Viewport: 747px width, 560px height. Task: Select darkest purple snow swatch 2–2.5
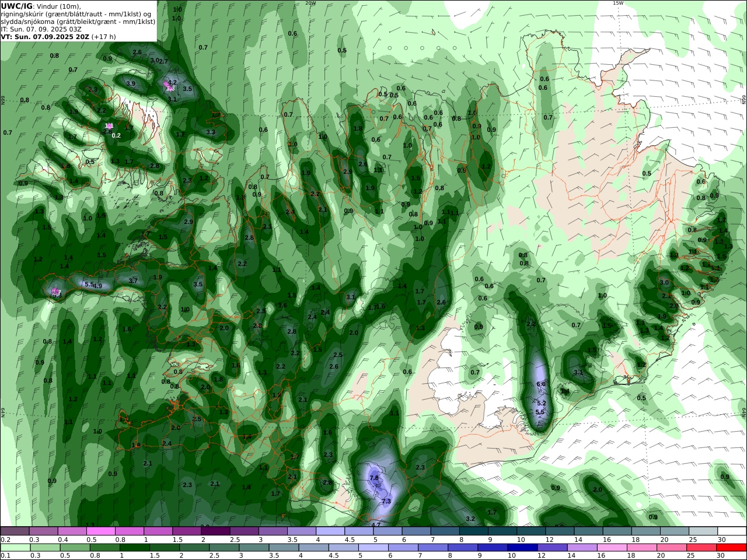(215, 531)
